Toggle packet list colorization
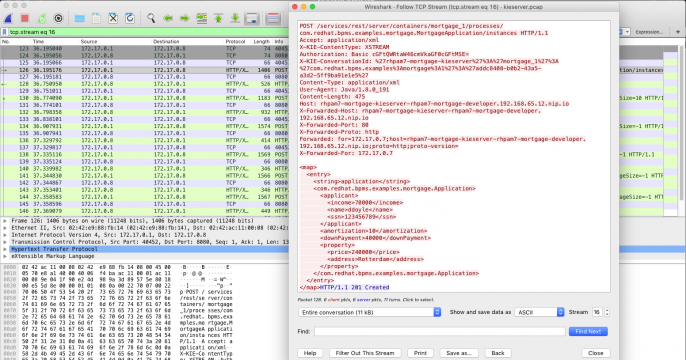This screenshot has width=686, height=360. [273, 18]
